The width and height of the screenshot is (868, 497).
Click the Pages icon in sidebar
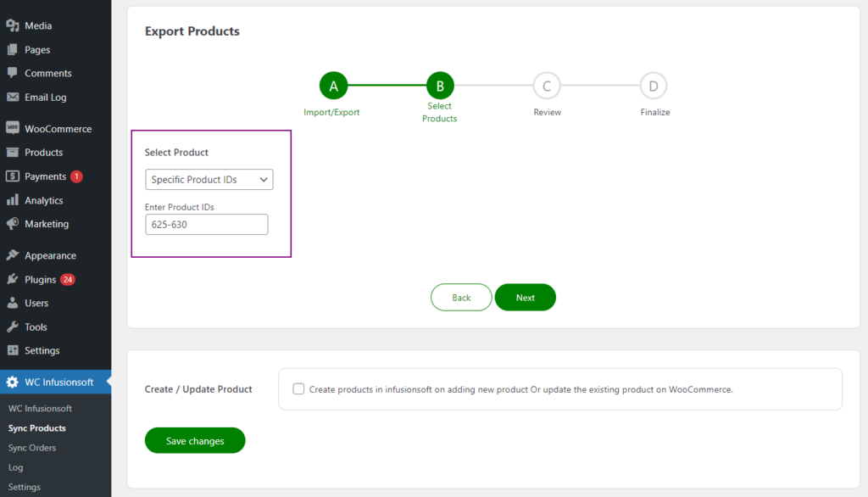coord(12,49)
